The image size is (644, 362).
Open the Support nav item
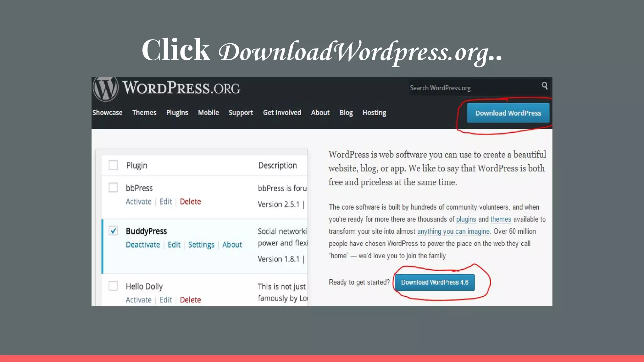(x=241, y=112)
